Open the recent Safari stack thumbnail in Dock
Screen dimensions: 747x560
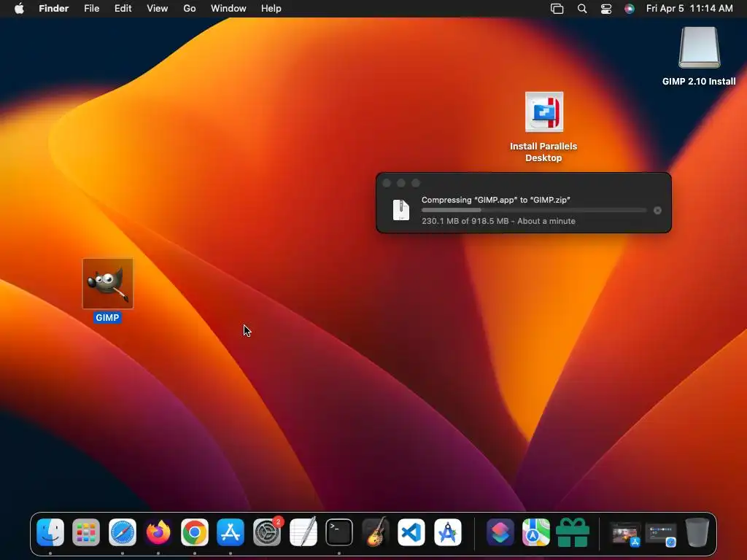(661, 533)
